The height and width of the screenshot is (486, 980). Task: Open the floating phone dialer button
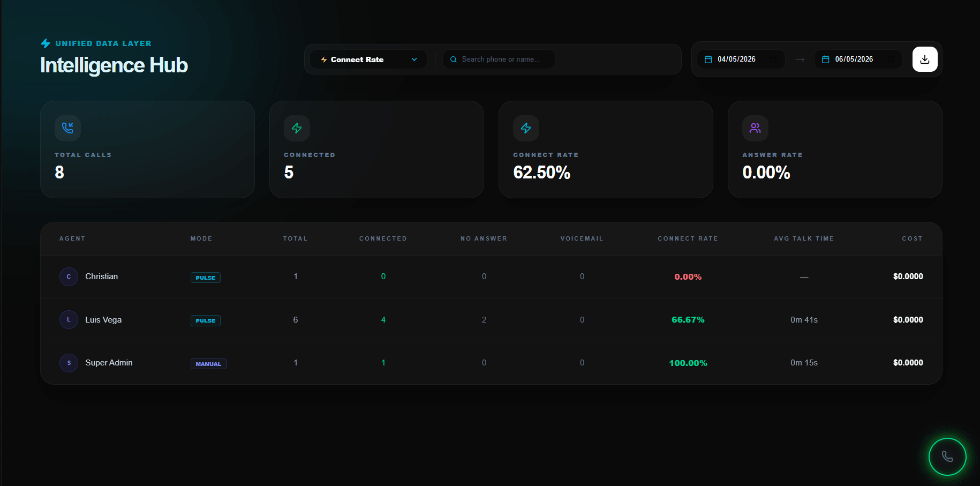pyautogui.click(x=947, y=457)
